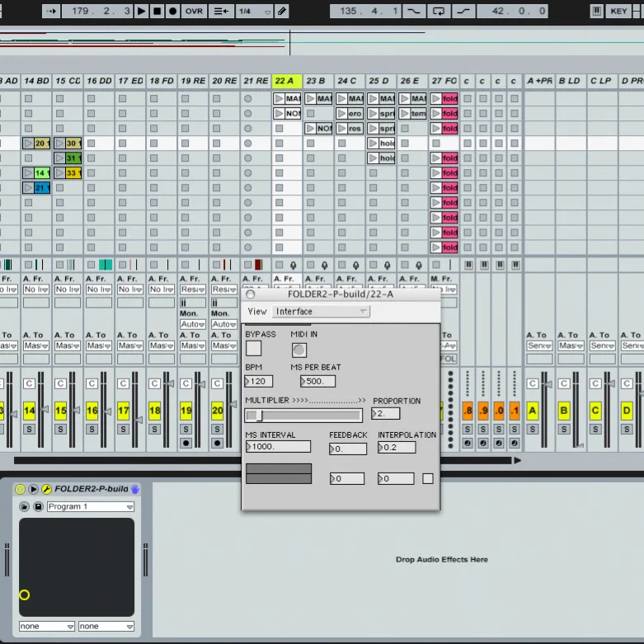
Task: Mute return track A activator
Action: [533, 411]
